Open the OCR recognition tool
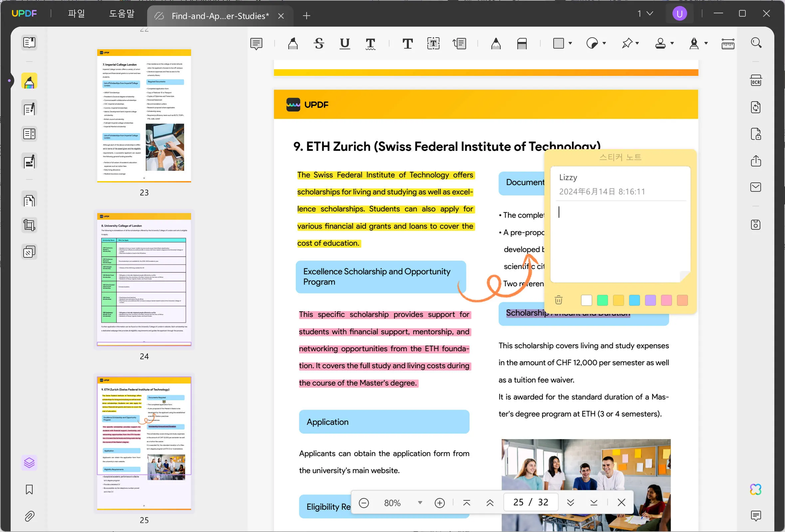Screen dimensions: 785x532 point(756,81)
